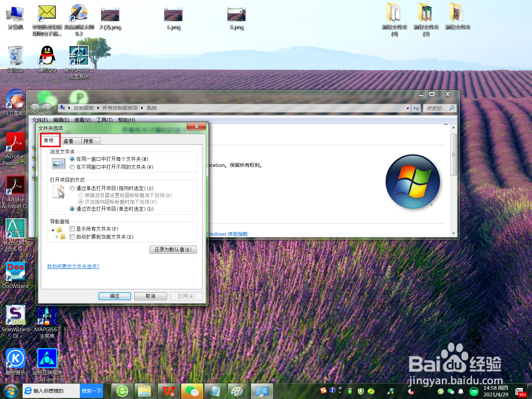The width and height of the screenshot is (532, 399).
Task: Expand the address bar history dropdown
Action: click(408, 108)
